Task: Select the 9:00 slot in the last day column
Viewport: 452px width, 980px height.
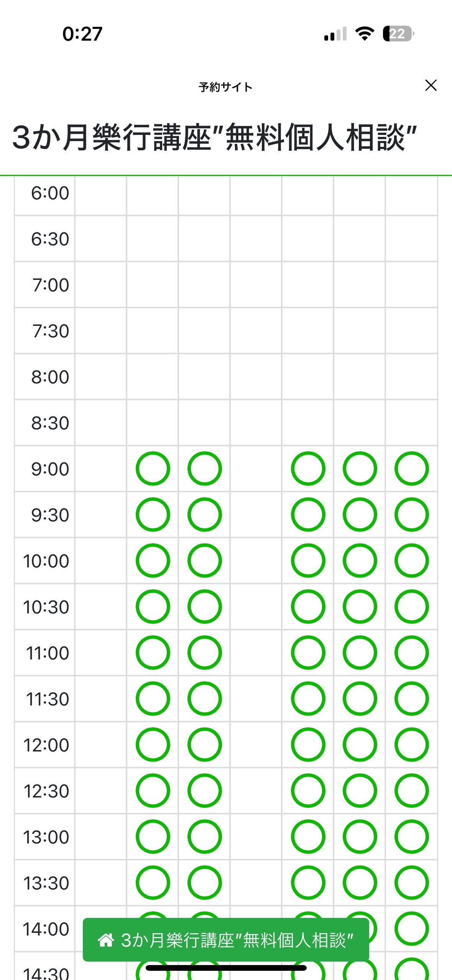Action: tap(411, 469)
